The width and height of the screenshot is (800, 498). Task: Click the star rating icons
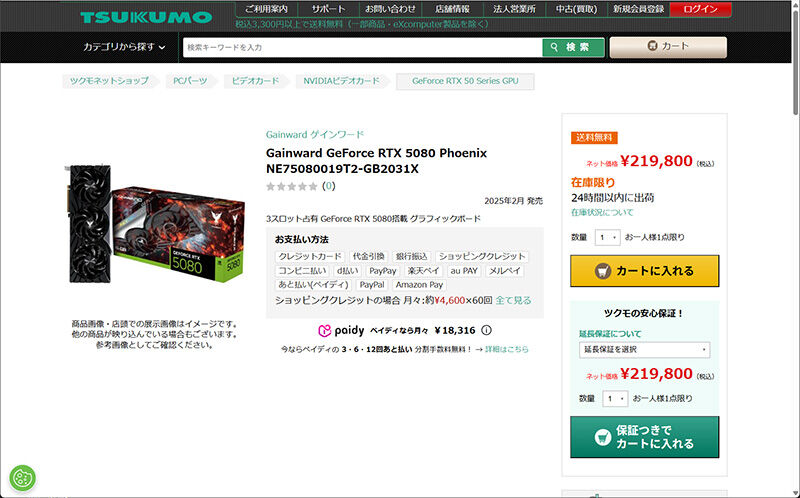pos(292,186)
